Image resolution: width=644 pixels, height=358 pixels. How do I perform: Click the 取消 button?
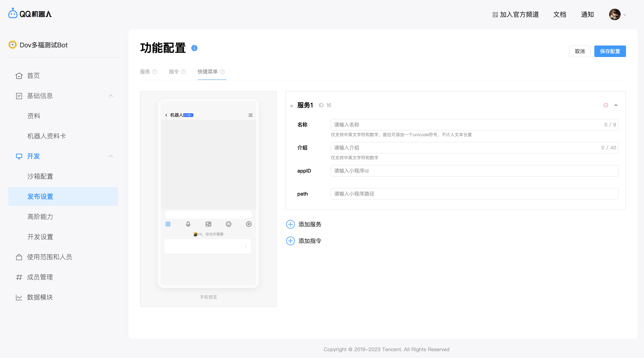pos(580,51)
